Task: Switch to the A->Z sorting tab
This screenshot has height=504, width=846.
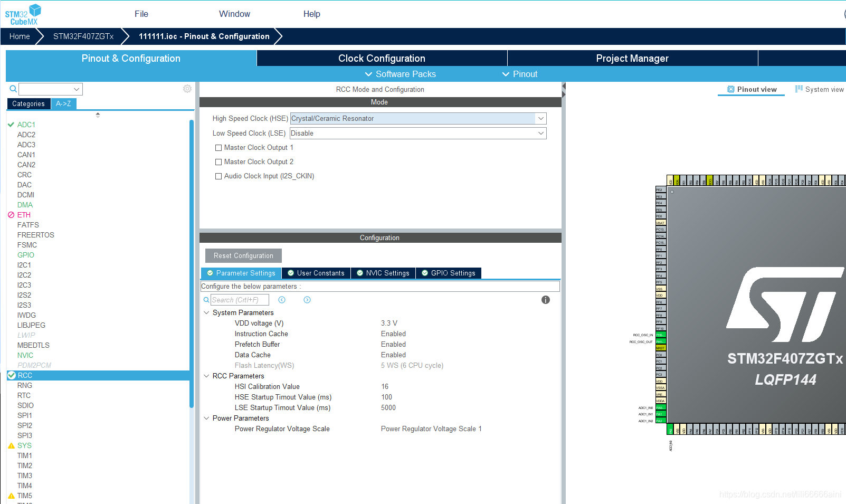Action: pos(63,103)
